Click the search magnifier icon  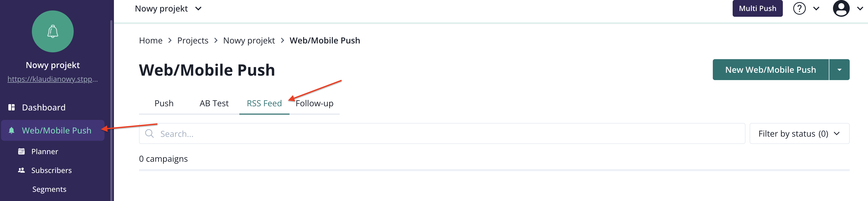(x=149, y=133)
